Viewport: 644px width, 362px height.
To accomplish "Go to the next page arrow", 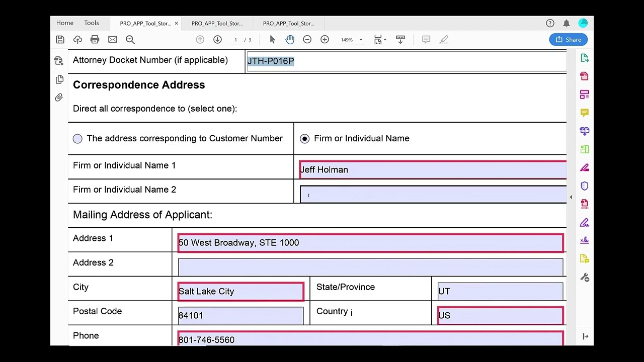I will 217,40.
